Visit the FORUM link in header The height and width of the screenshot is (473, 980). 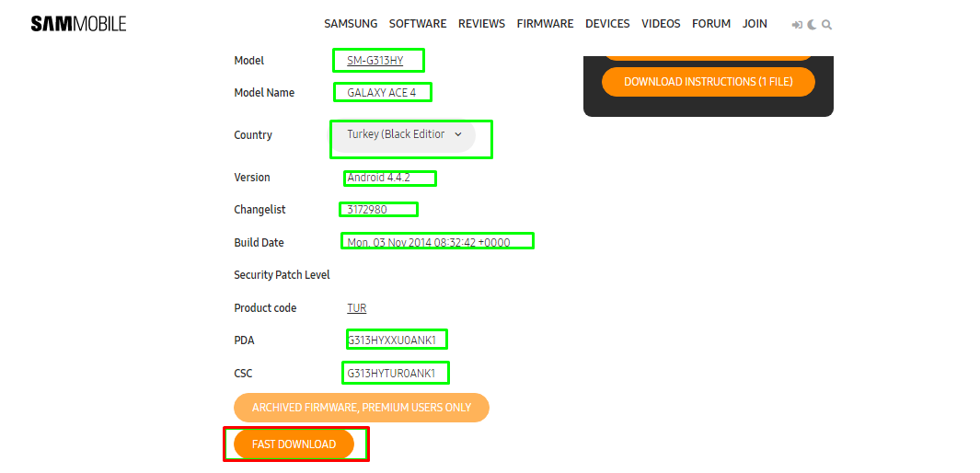pyautogui.click(x=711, y=24)
